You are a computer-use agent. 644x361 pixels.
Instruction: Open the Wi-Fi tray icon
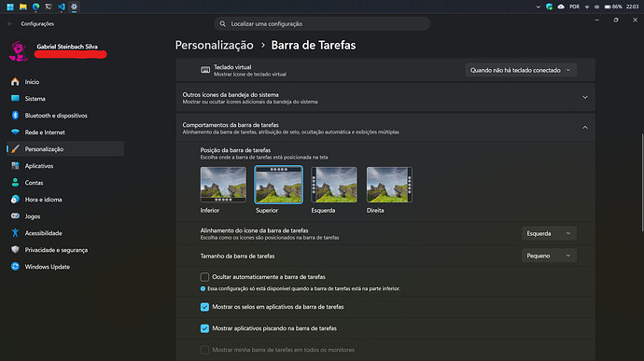click(587, 7)
